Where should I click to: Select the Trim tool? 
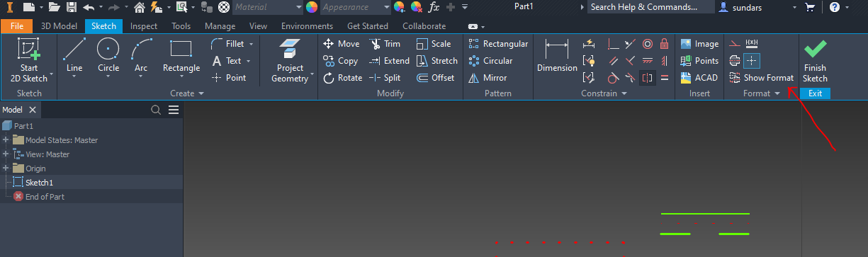click(x=385, y=44)
